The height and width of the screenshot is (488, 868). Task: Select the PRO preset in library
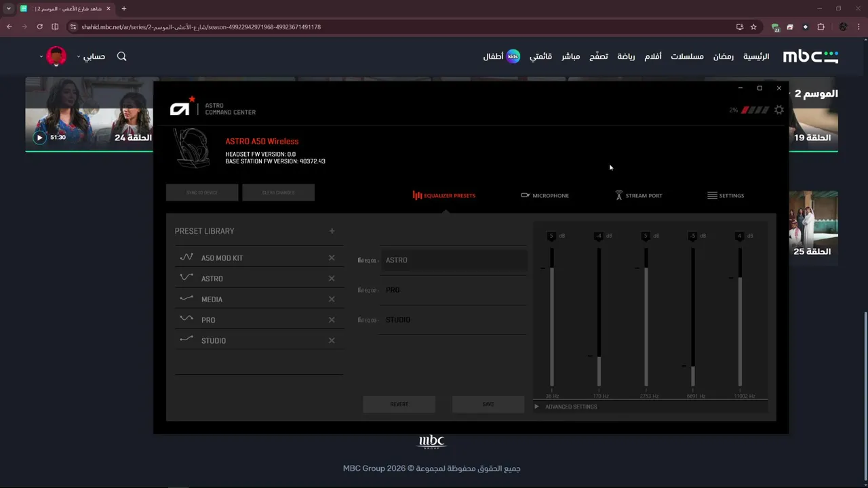click(259, 320)
